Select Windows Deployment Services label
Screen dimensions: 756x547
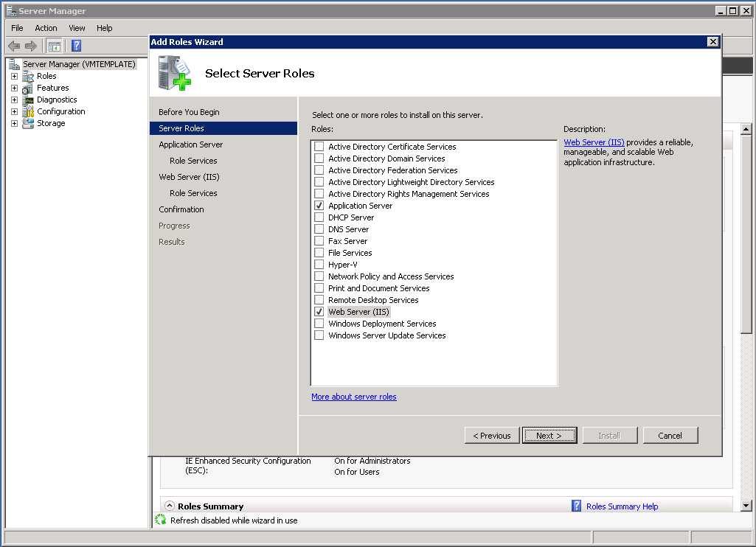tap(382, 324)
